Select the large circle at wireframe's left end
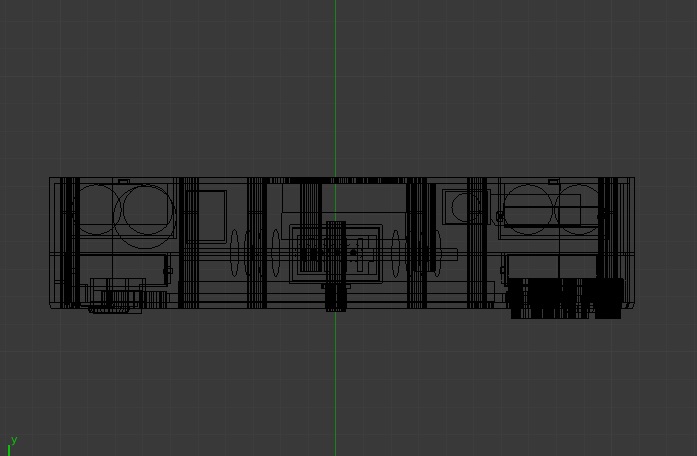 tap(144, 216)
